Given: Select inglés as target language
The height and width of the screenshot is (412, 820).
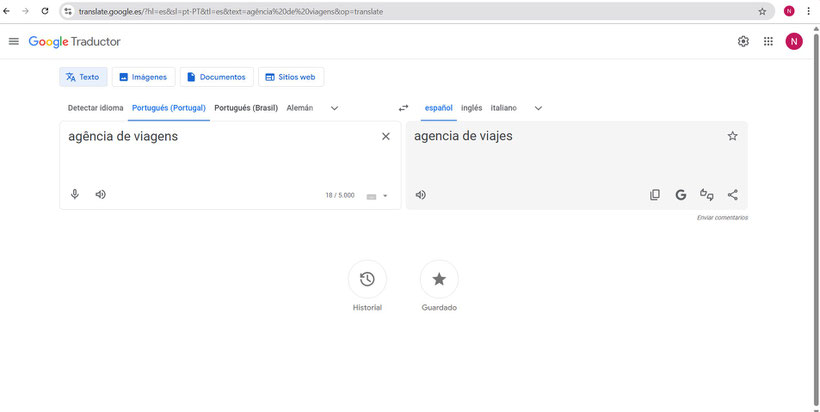Looking at the screenshot, I should click(472, 108).
